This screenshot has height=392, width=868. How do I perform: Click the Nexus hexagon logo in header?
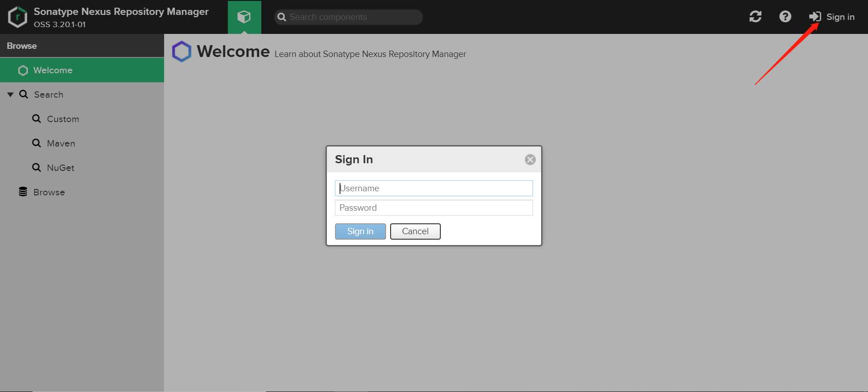[18, 17]
